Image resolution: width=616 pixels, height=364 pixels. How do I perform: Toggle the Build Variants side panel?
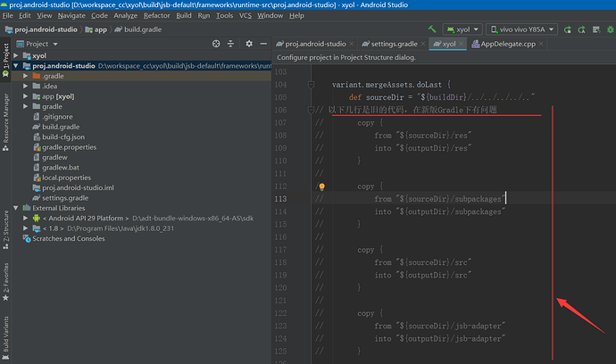click(5, 335)
